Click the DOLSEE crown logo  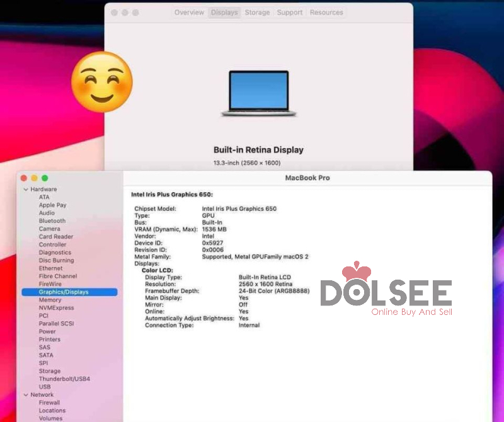coord(357,271)
